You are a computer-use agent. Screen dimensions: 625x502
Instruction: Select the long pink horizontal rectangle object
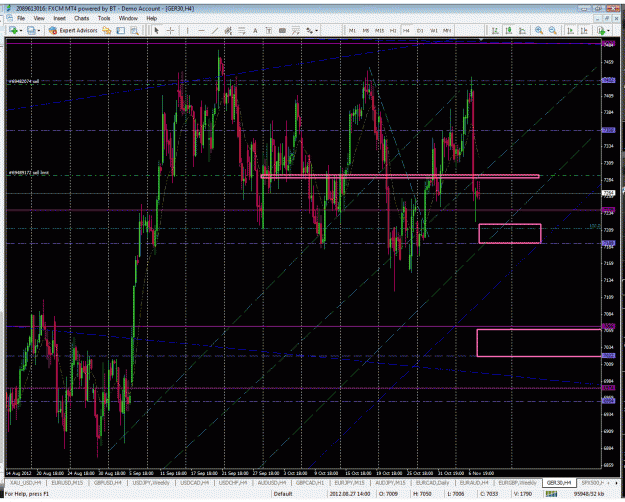(400, 176)
